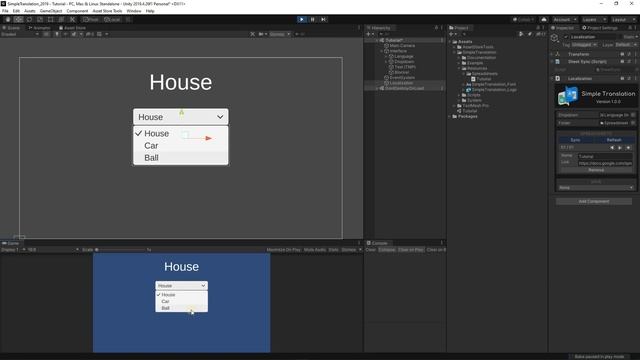Select Car option in Scene view dropdown
The width and height of the screenshot is (640, 360).
click(180, 146)
